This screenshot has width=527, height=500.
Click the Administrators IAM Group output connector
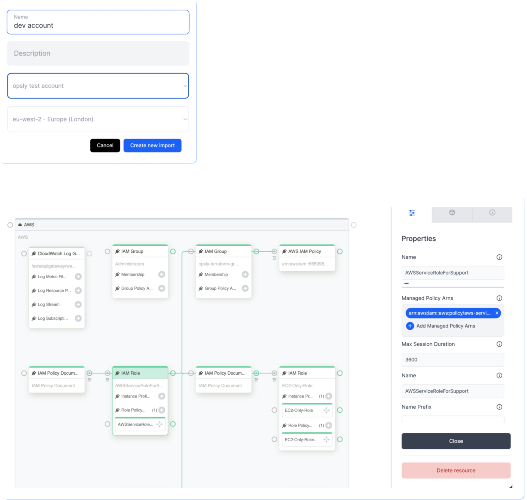tap(173, 251)
